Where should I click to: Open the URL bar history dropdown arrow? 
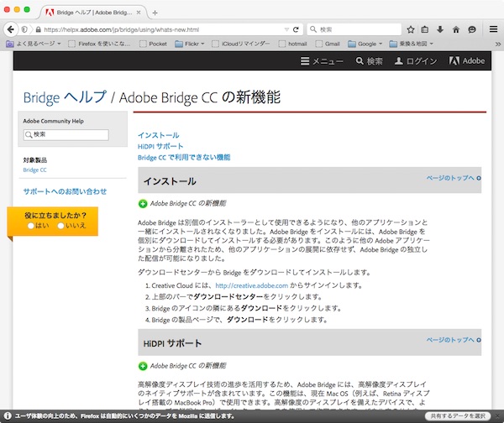click(x=285, y=29)
